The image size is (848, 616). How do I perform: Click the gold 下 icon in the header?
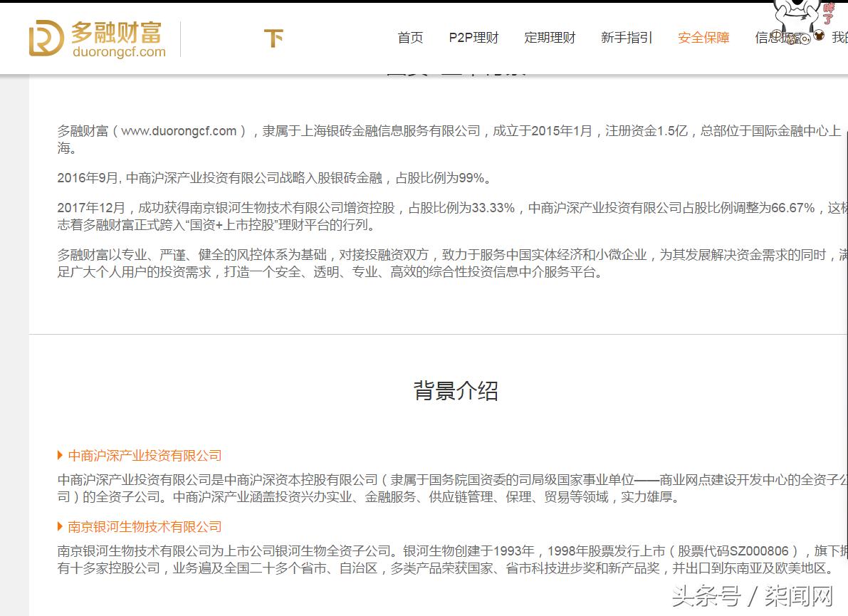[273, 39]
